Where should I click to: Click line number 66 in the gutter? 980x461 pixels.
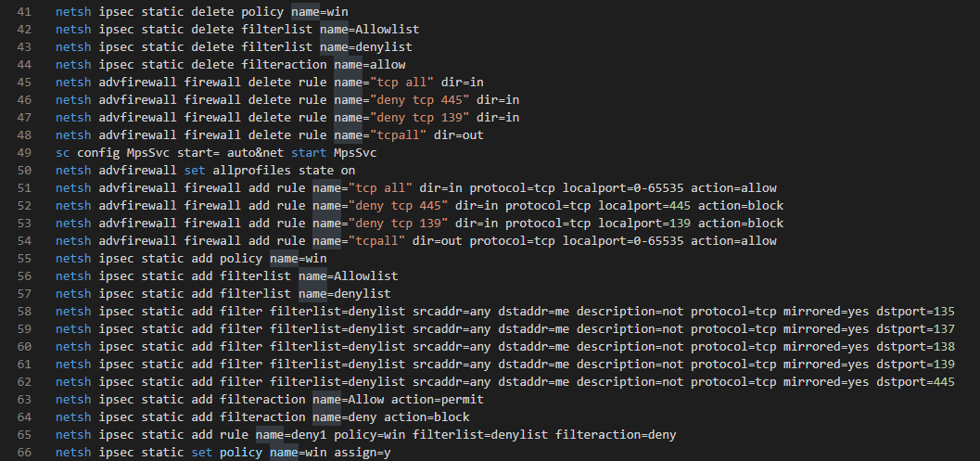24,451
